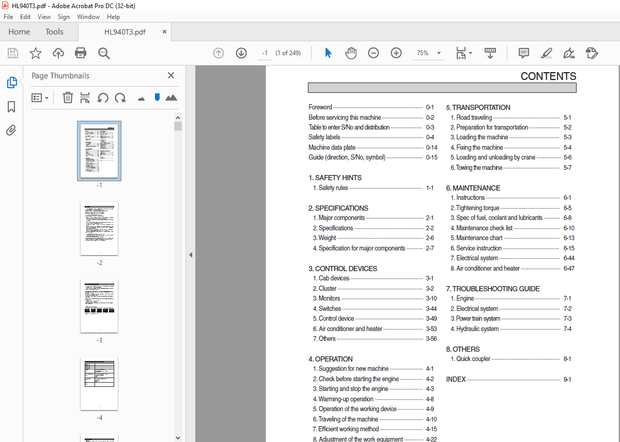Screen dimensions: 620x442
Task: Open the Sign menu
Action: click(64, 17)
